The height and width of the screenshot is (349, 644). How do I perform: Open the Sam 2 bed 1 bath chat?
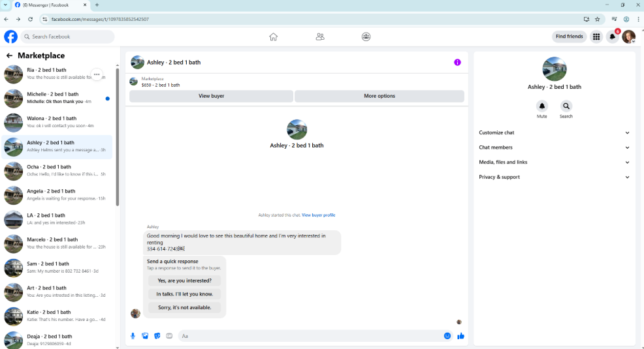click(57, 267)
